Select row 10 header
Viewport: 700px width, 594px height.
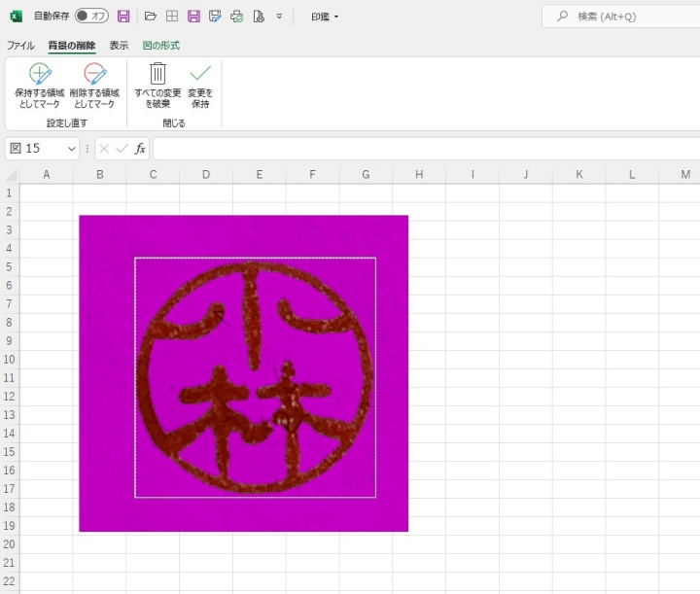[x=10, y=360]
